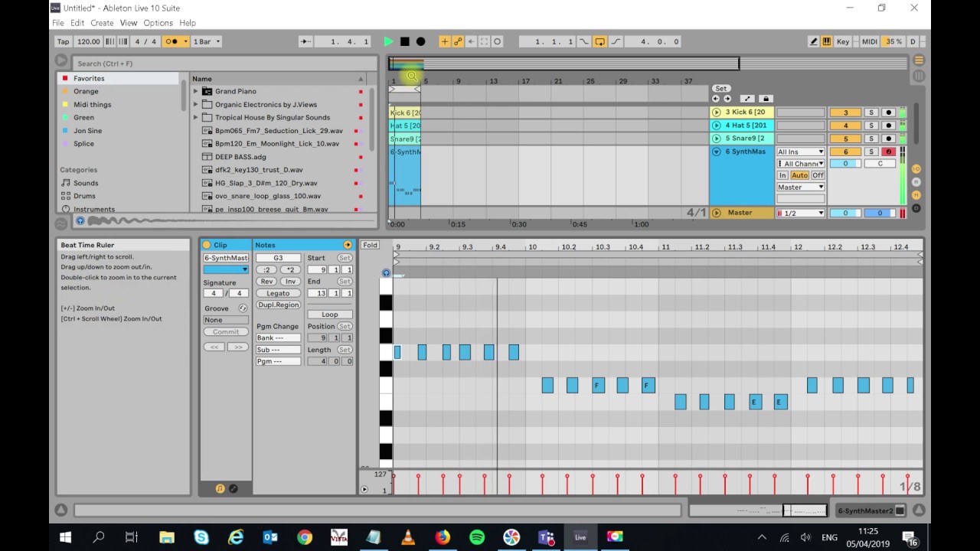The height and width of the screenshot is (551, 980).
Task: Toggle the Follow playback button
Action: [305, 41]
